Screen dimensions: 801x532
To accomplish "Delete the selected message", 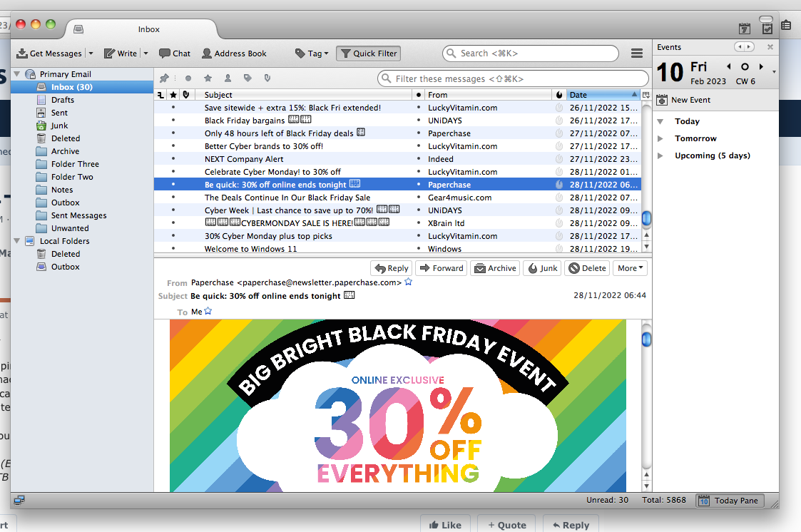I will [x=587, y=268].
